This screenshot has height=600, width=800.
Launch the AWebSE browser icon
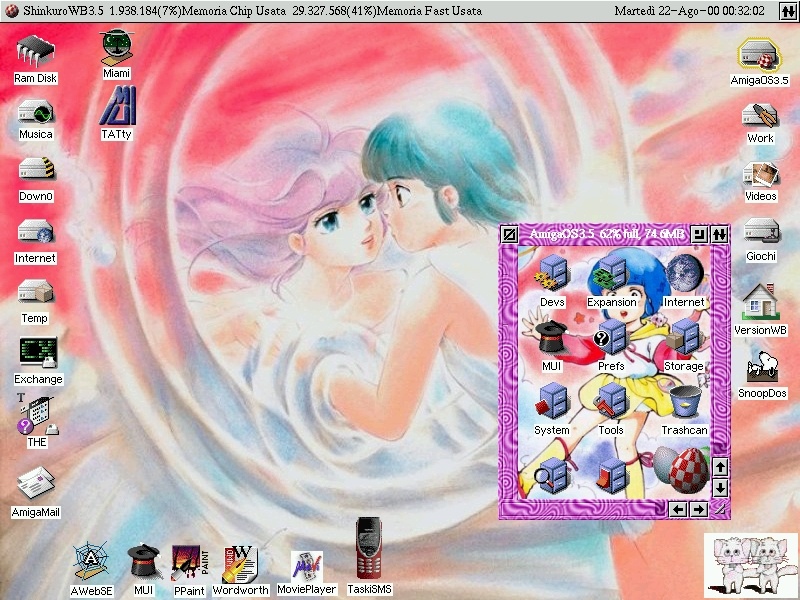pos(91,561)
